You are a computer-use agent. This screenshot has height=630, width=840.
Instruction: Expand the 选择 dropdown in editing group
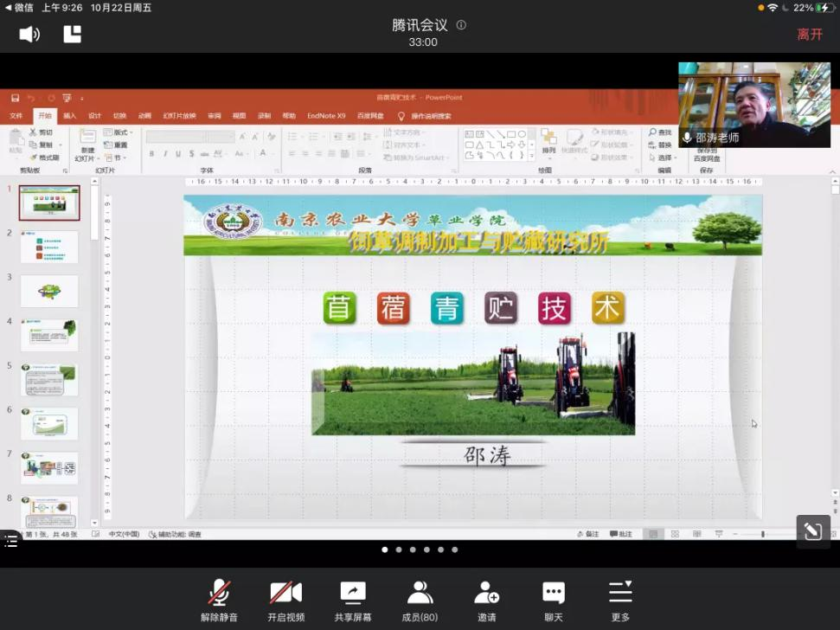point(663,157)
